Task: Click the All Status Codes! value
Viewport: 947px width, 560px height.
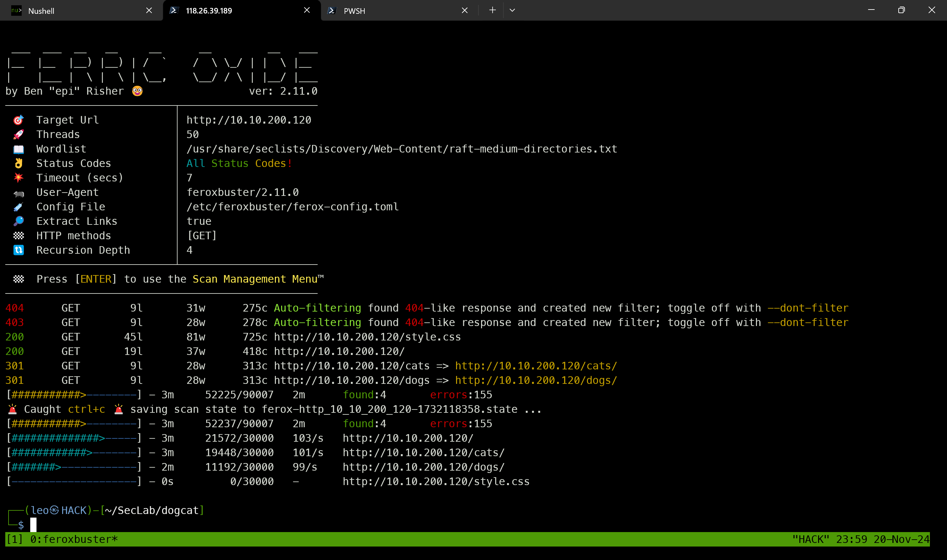Action: click(239, 163)
